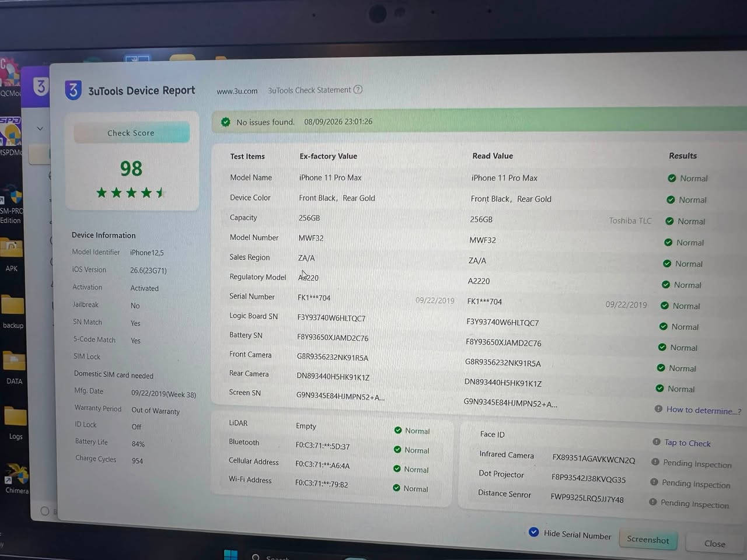Click the status icon in the Dot Projector row
Viewport: 747px width, 560px height.
click(x=654, y=482)
